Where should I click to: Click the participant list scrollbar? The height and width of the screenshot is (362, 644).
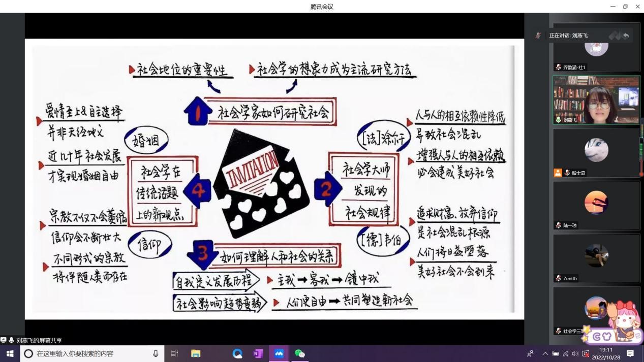coord(641,147)
